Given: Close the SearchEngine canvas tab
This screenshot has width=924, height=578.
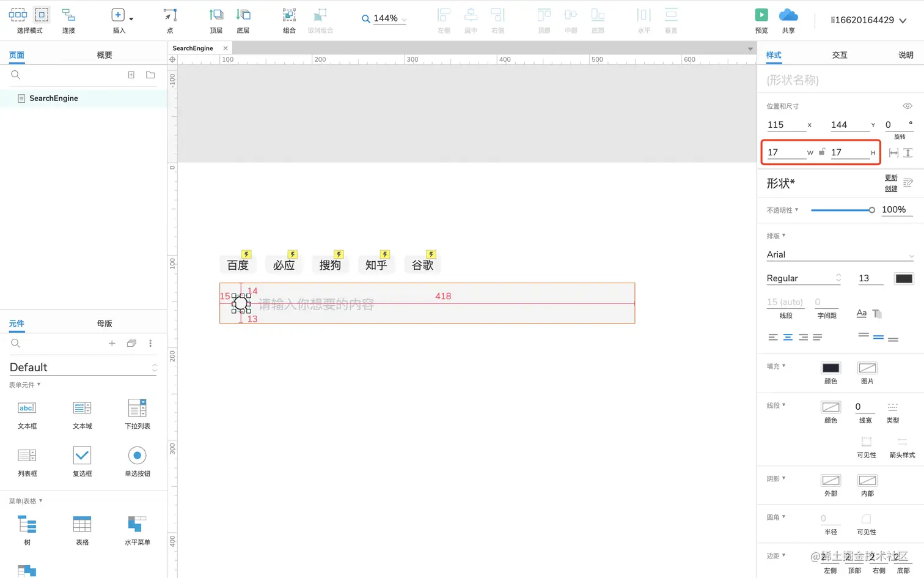Looking at the screenshot, I should click(226, 48).
